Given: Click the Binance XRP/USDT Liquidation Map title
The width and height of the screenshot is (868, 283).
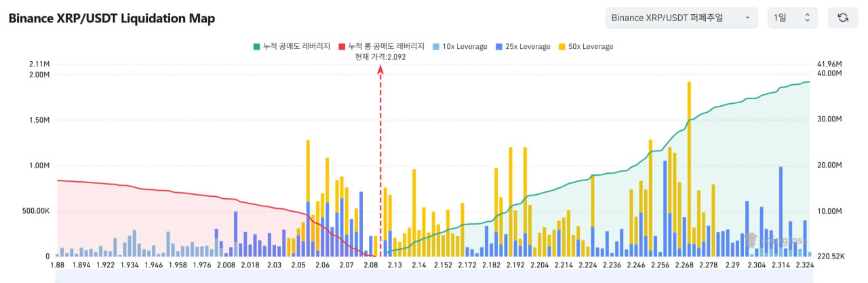Looking at the screenshot, I should 112,18.
